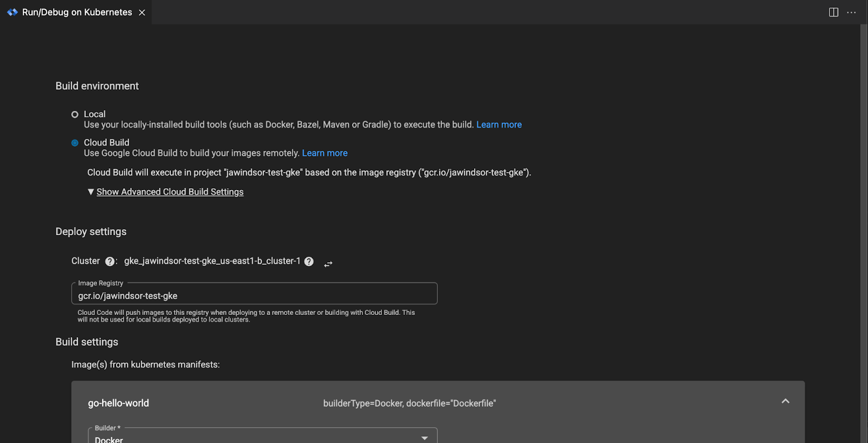Open Learn more link for Local build
Viewport: 868px width, 443px height.
[499, 125]
